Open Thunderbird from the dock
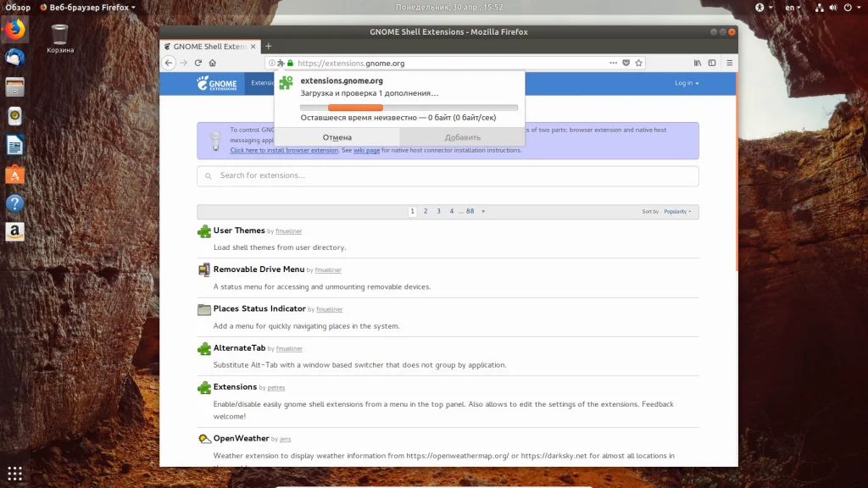Screen dimensions: 868x488 (x=14, y=58)
